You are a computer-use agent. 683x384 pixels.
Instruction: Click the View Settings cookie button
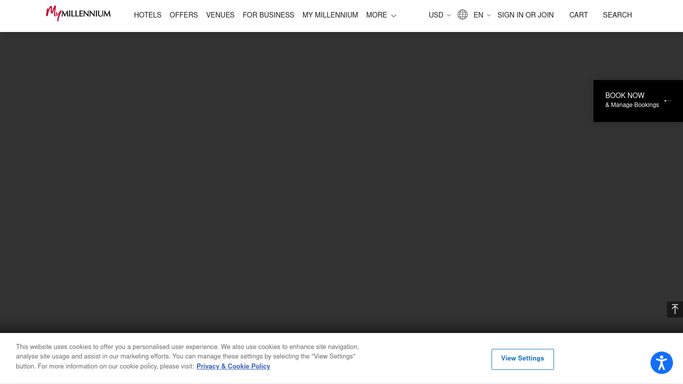(522, 359)
